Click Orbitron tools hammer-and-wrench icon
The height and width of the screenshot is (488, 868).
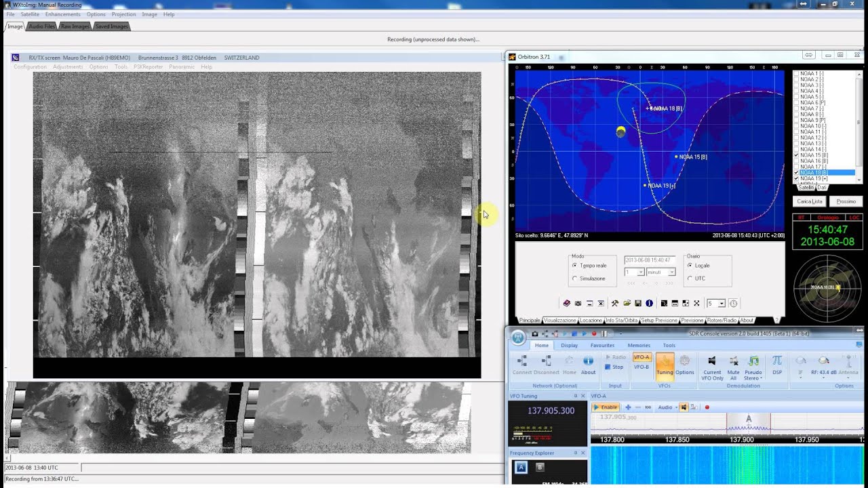tap(615, 303)
